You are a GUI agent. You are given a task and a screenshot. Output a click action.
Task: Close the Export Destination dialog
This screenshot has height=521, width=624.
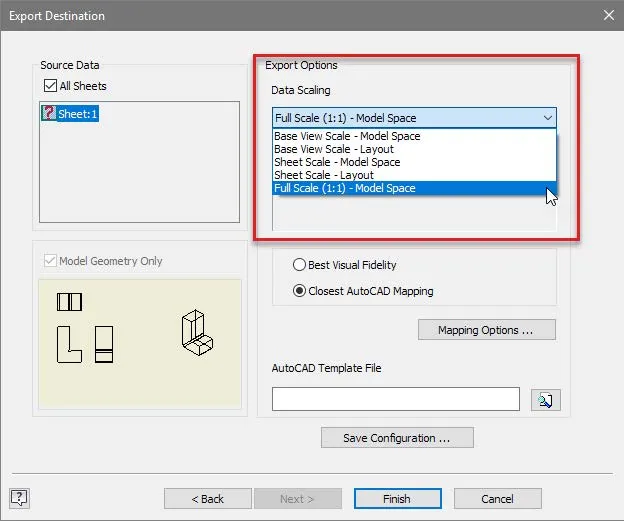pyautogui.click(x=608, y=16)
